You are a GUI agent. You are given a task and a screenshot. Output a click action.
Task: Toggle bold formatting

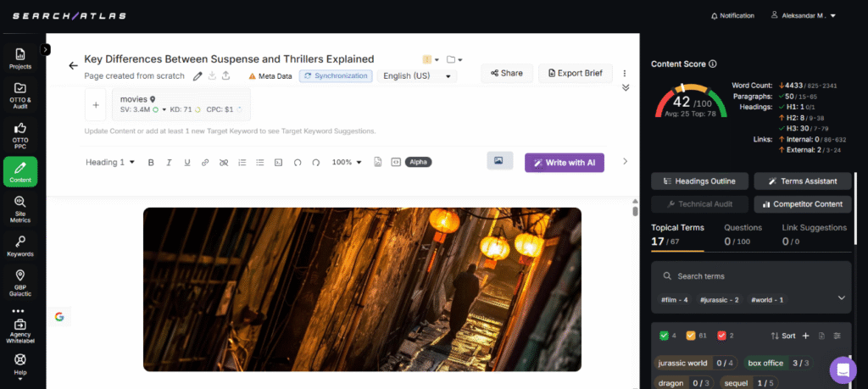(x=151, y=162)
